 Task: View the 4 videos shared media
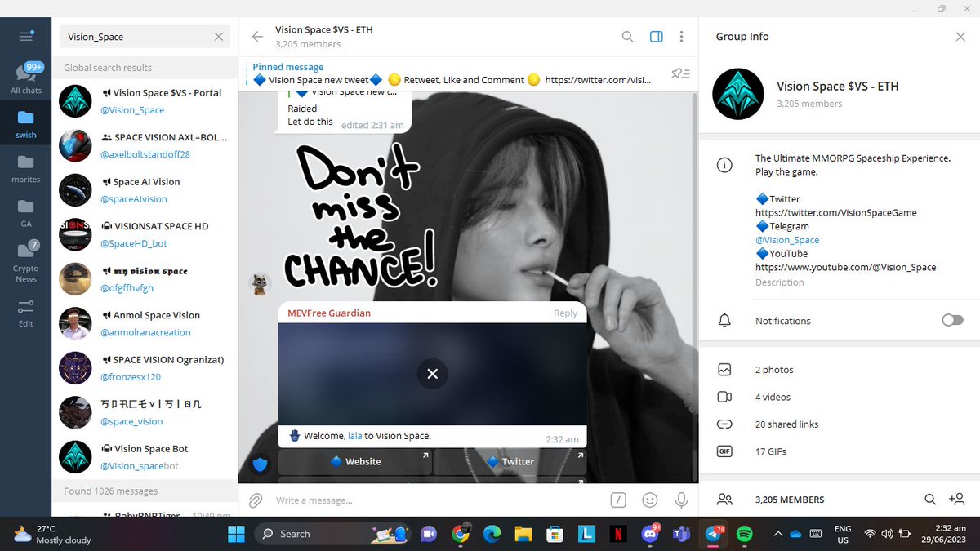tap(839, 398)
